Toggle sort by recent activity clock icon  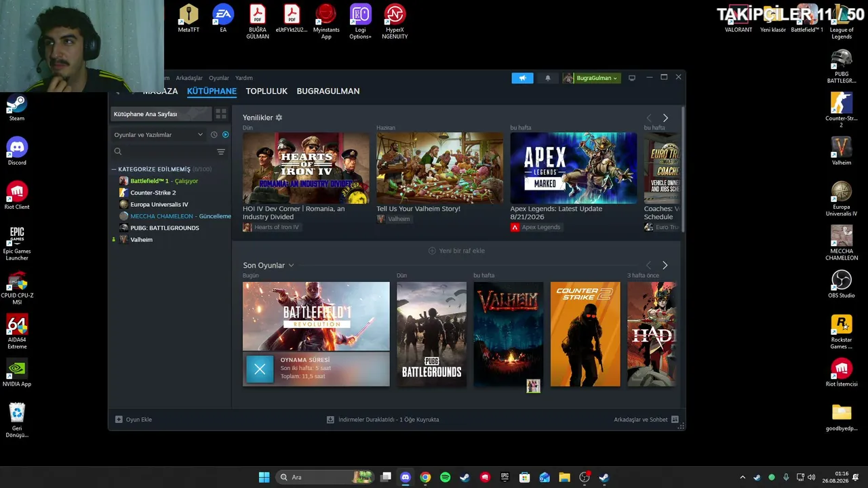tap(214, 135)
